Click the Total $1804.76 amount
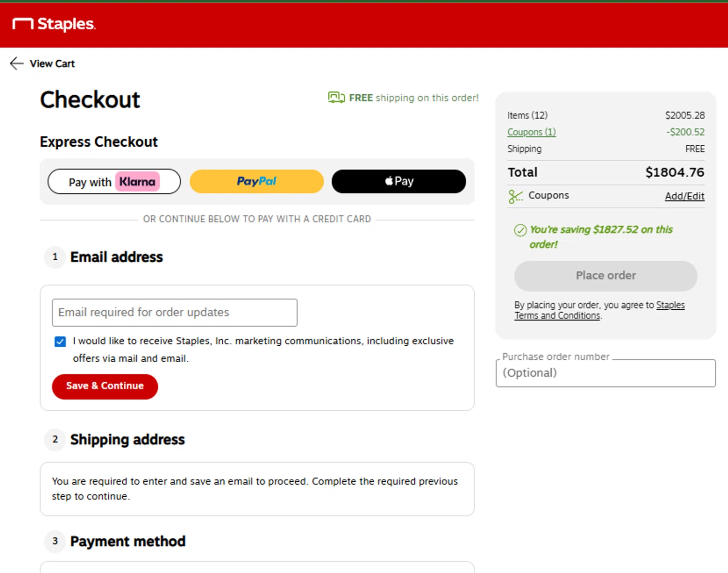 [675, 172]
